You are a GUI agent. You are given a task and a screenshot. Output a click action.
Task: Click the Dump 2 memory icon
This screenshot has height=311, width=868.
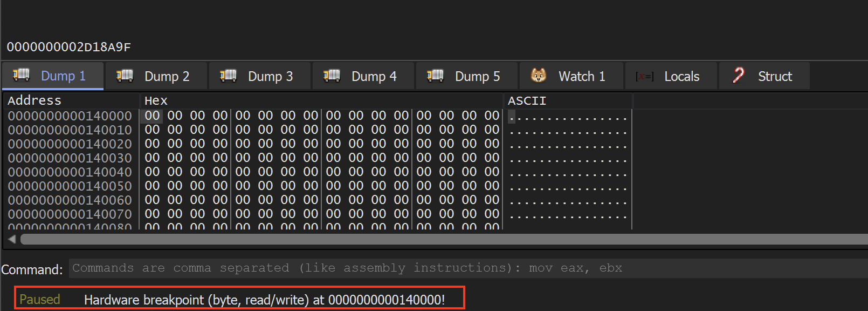pos(125,75)
